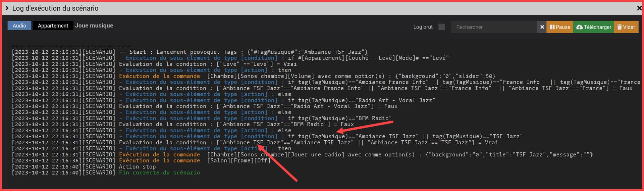This screenshot has width=644, height=191.
Task: Select the Appartement label
Action: (x=53, y=26)
